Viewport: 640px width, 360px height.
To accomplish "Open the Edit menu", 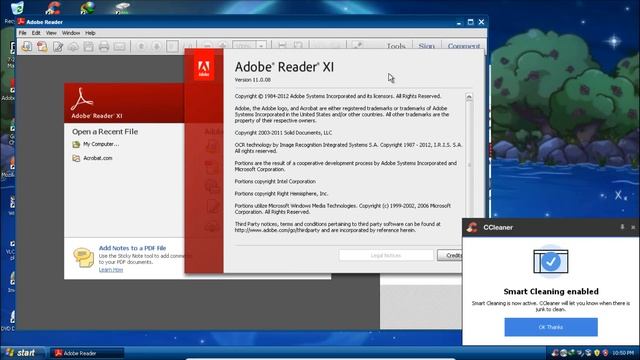I will click(x=36, y=33).
